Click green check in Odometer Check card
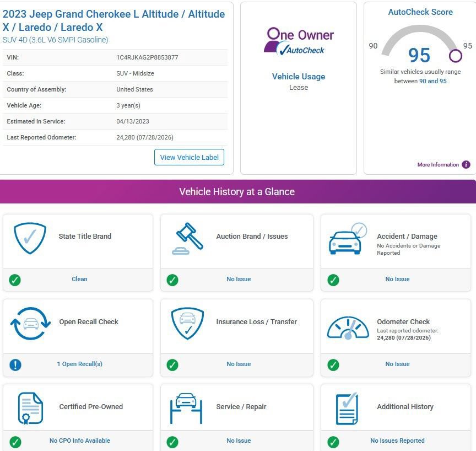 [333, 365]
